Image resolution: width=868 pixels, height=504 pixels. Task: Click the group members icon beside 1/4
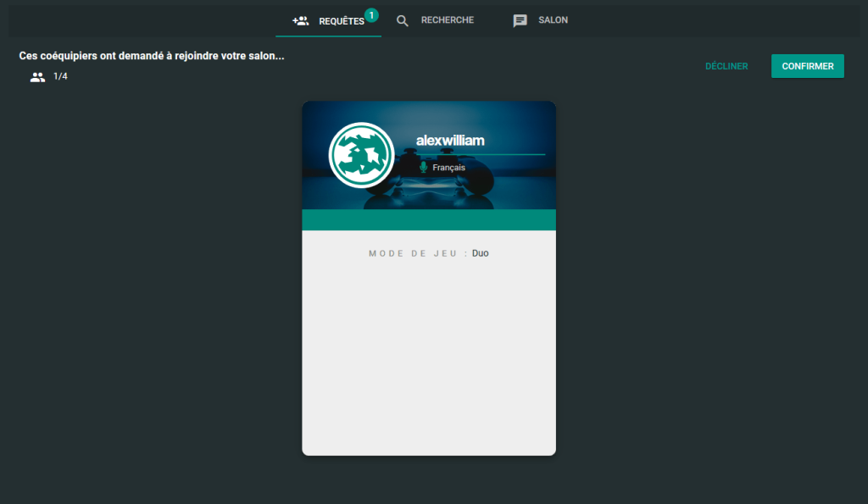pos(37,77)
